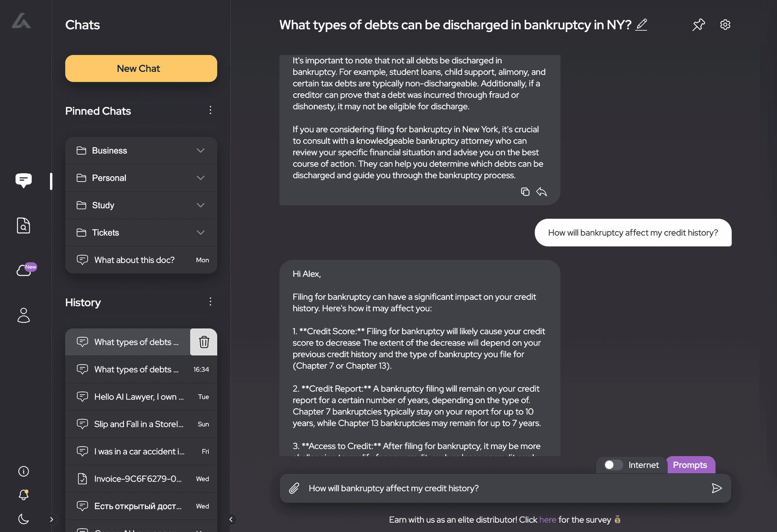Edit chat title with pencil icon
This screenshot has height=532, width=777.
point(642,25)
